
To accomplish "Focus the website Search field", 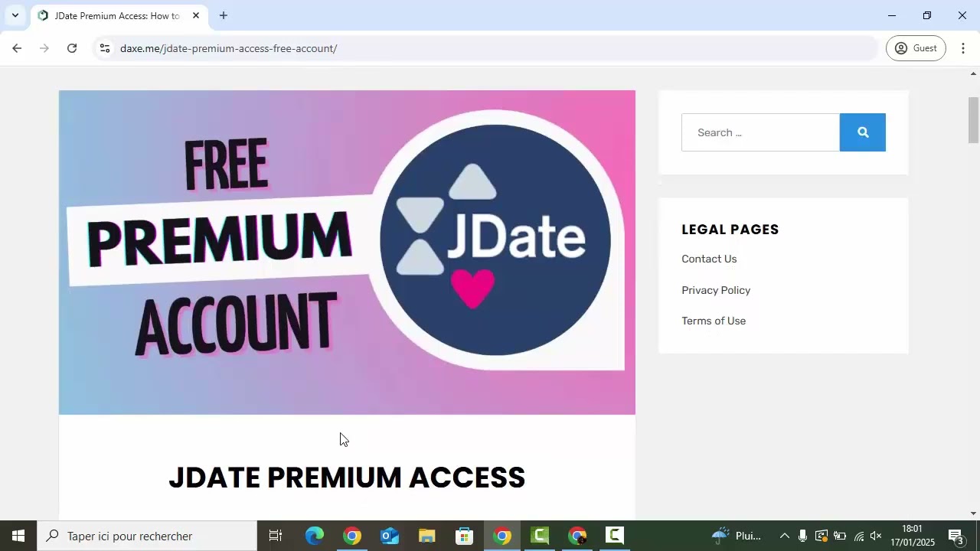I will (760, 132).
